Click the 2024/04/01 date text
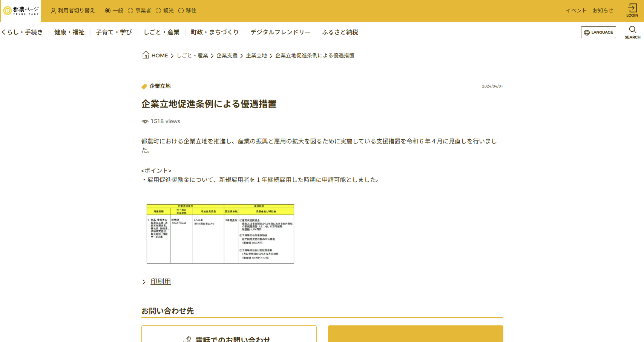 (492, 86)
